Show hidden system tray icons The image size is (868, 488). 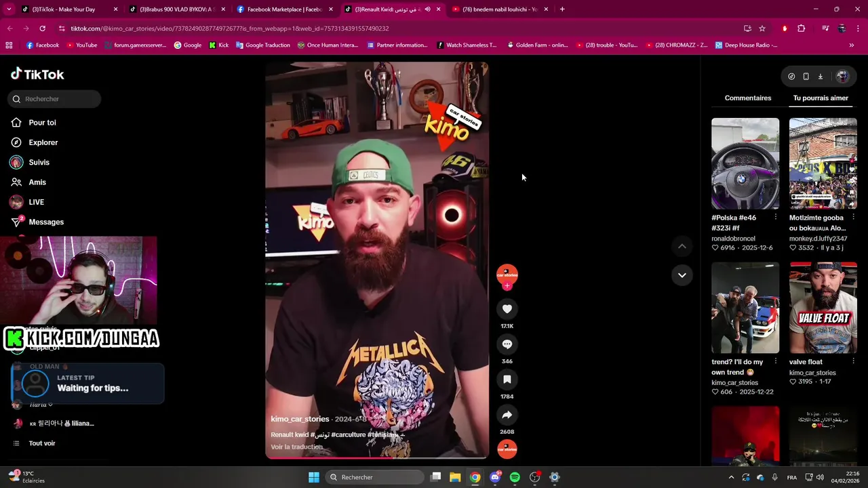tap(731, 477)
